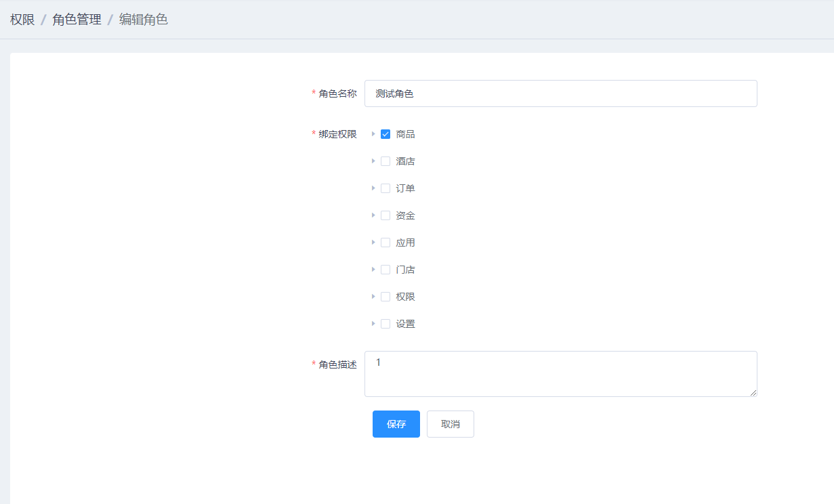The width and height of the screenshot is (834, 504).
Task: Expand the 商品 tree node arrow
Action: 373,134
